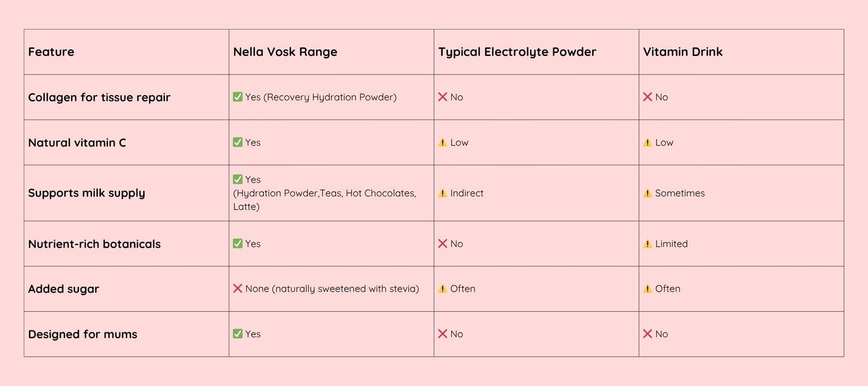
Task: Click the green checkmark in Collagen row
Action: point(238,97)
